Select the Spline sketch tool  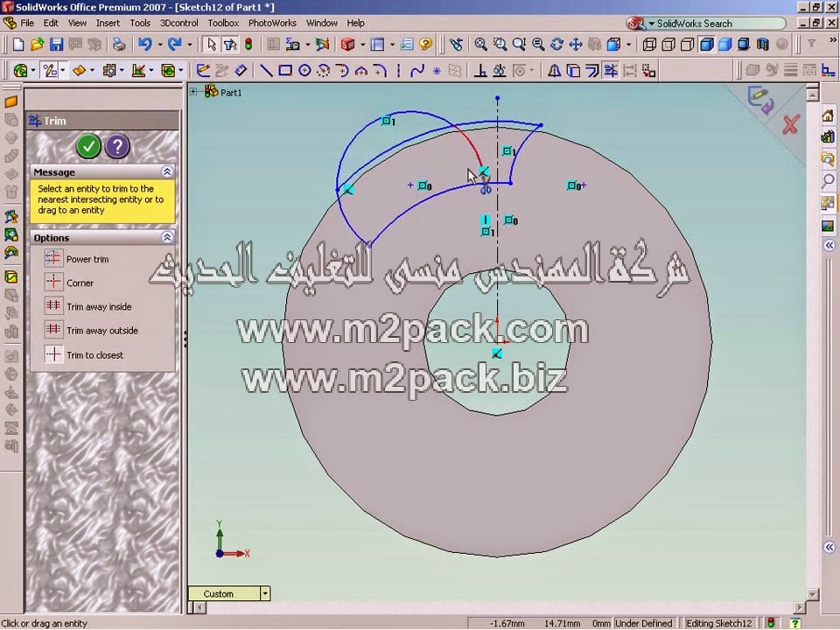click(x=417, y=71)
